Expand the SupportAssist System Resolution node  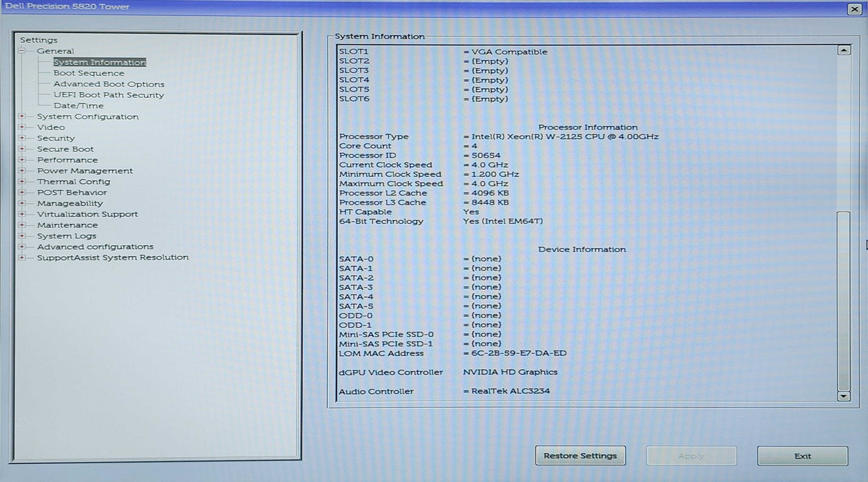click(22, 258)
